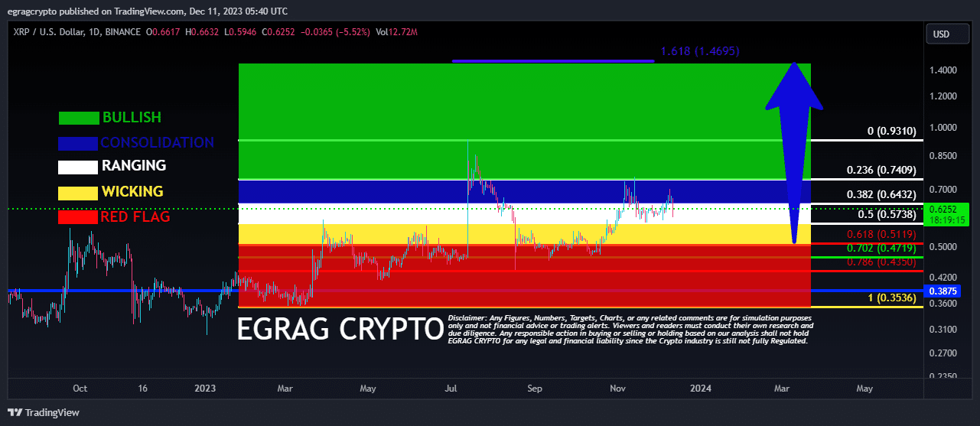Click the 0.702 (0.4719) Fibonacci label

[x=881, y=249]
